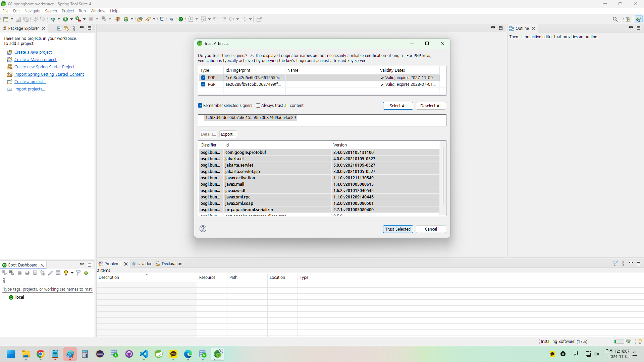Click the Debug bug icon in toolbar
This screenshot has height=362, width=644.
(x=53, y=19)
